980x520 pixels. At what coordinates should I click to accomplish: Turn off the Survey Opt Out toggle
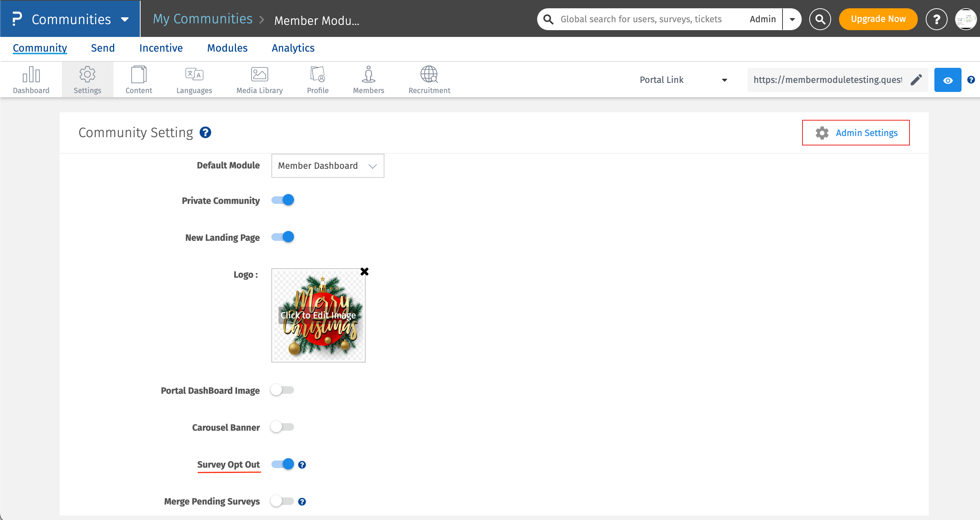(x=283, y=464)
